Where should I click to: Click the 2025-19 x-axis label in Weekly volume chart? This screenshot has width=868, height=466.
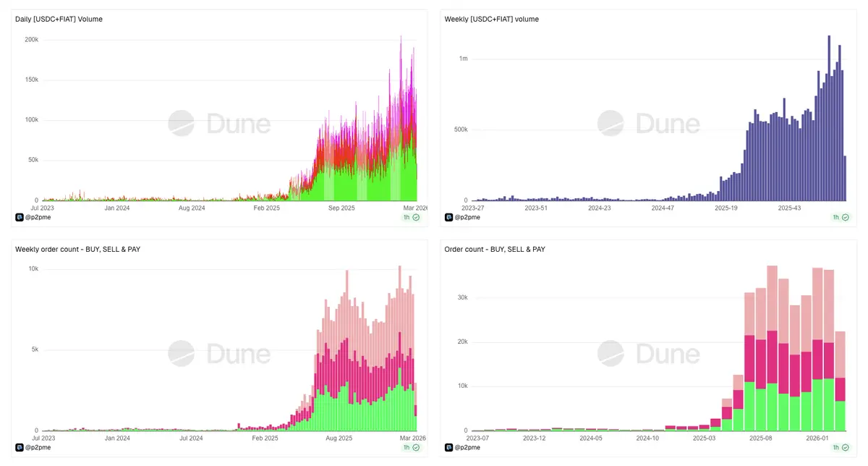click(x=727, y=208)
